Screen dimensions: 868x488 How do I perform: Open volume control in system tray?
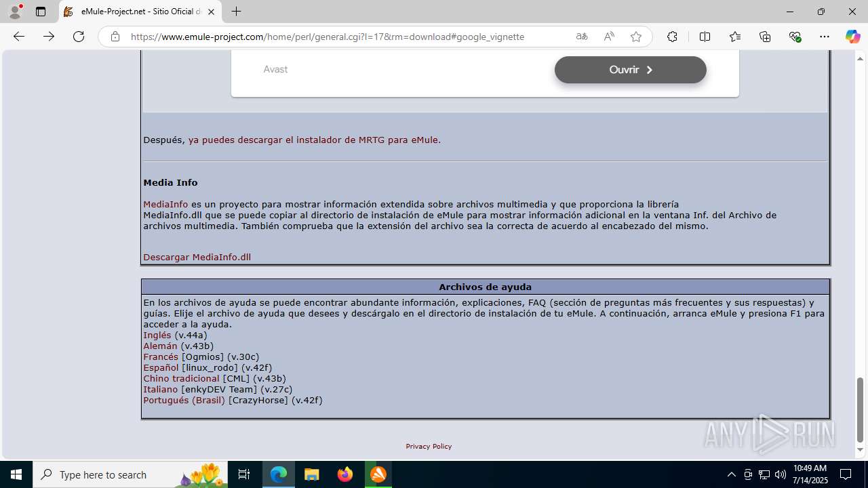(x=780, y=474)
